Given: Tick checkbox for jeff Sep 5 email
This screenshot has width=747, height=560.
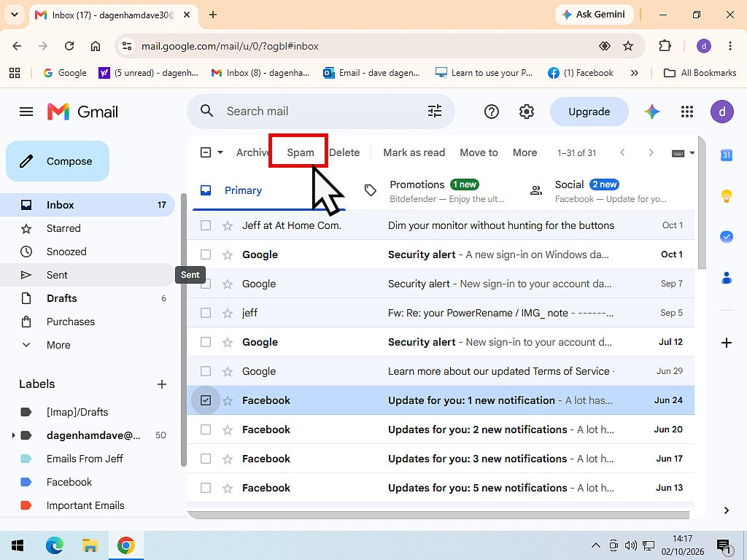Looking at the screenshot, I should [x=205, y=313].
